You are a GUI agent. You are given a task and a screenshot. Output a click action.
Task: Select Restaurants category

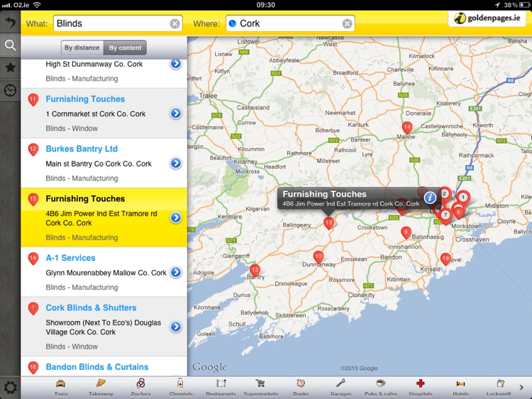[x=221, y=388]
